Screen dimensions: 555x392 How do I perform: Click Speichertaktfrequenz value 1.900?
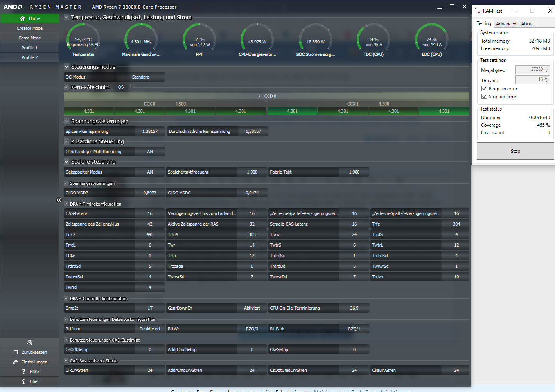click(252, 172)
